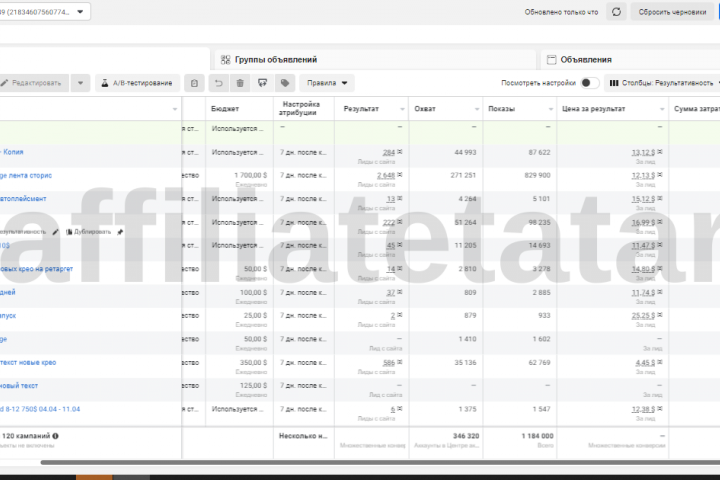Screen dimensions: 720x480
Task: Click the tag icon in the toolbar
Action: click(x=285, y=83)
